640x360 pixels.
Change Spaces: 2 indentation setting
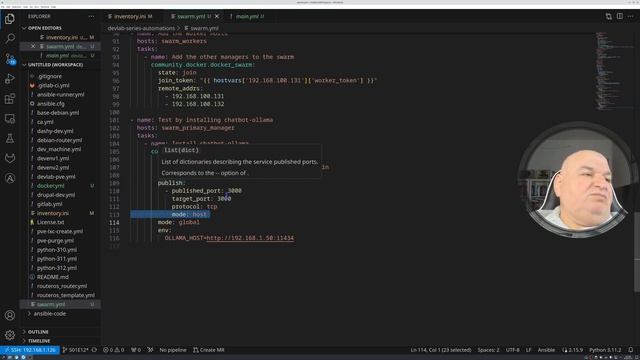coord(488,350)
